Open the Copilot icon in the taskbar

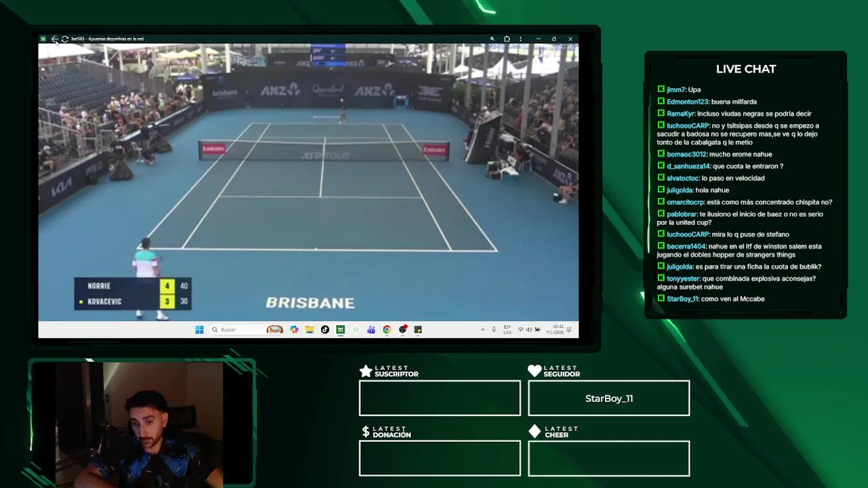point(294,329)
